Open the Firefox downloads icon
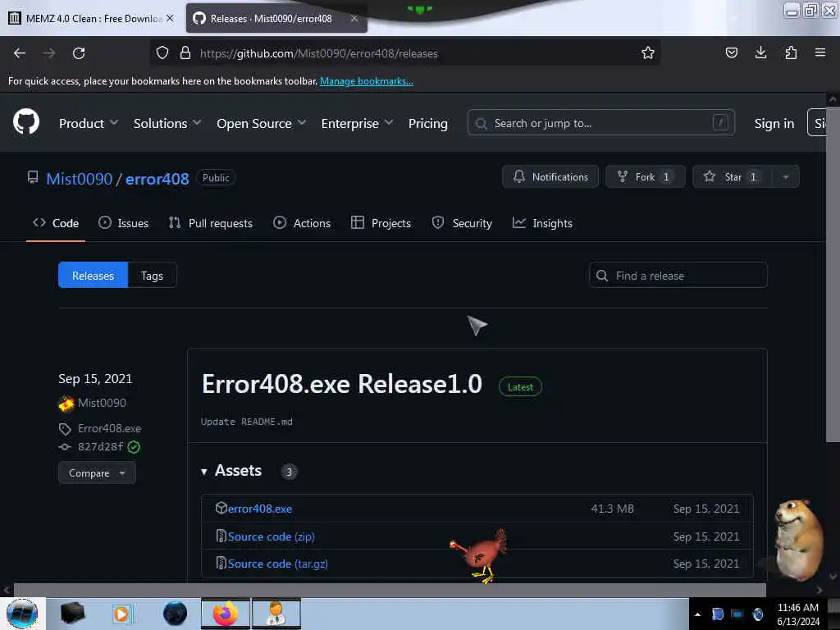Image resolution: width=840 pixels, height=630 pixels. click(x=760, y=52)
